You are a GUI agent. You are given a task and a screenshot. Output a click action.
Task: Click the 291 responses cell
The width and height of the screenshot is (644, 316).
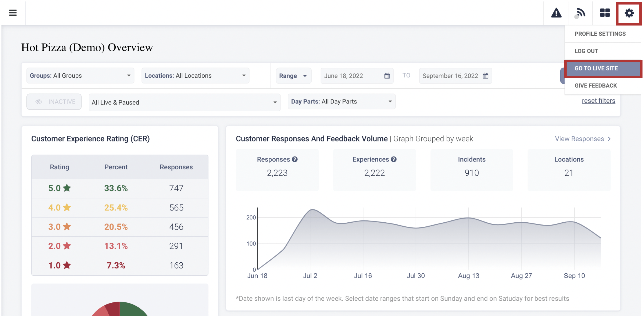pos(176,246)
